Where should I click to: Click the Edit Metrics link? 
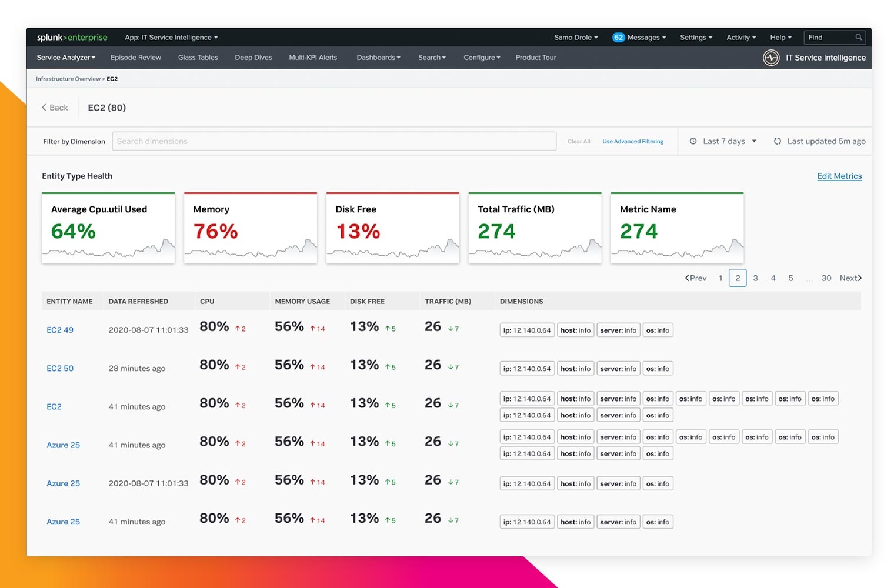click(x=839, y=176)
